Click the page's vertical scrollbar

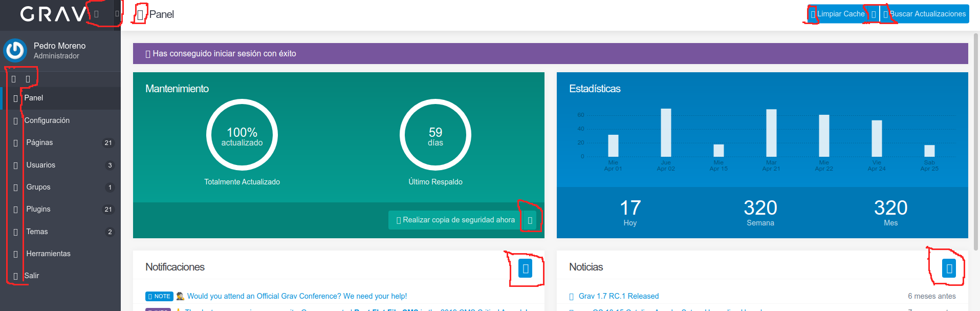pyautogui.click(x=976, y=142)
